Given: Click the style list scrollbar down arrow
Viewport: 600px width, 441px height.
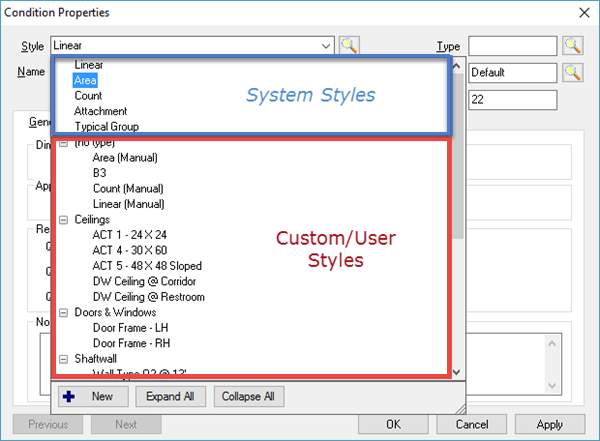Looking at the screenshot, I should [x=457, y=372].
